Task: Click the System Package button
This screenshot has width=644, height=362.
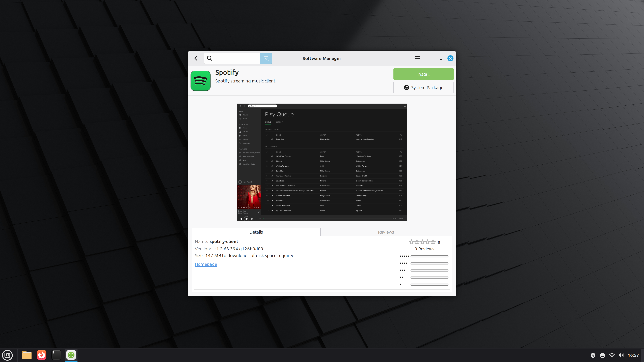Action: pyautogui.click(x=423, y=87)
